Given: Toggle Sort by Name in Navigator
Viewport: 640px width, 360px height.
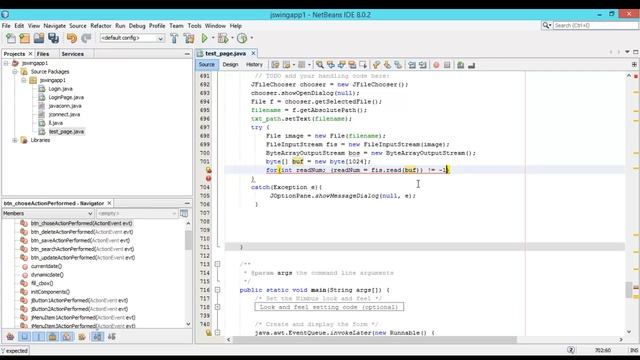Looking at the screenshot, I should (x=97, y=337).
